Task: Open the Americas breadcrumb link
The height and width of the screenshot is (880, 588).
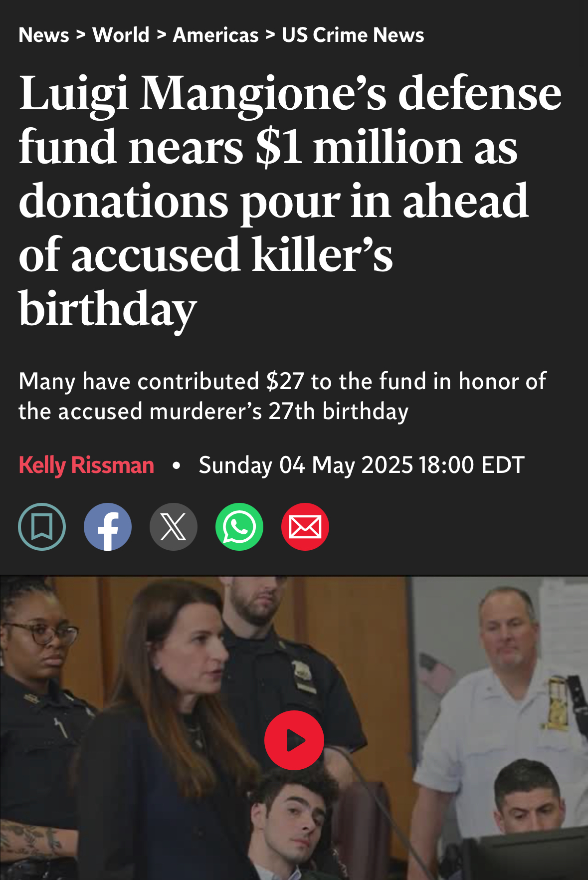Action: click(x=216, y=35)
